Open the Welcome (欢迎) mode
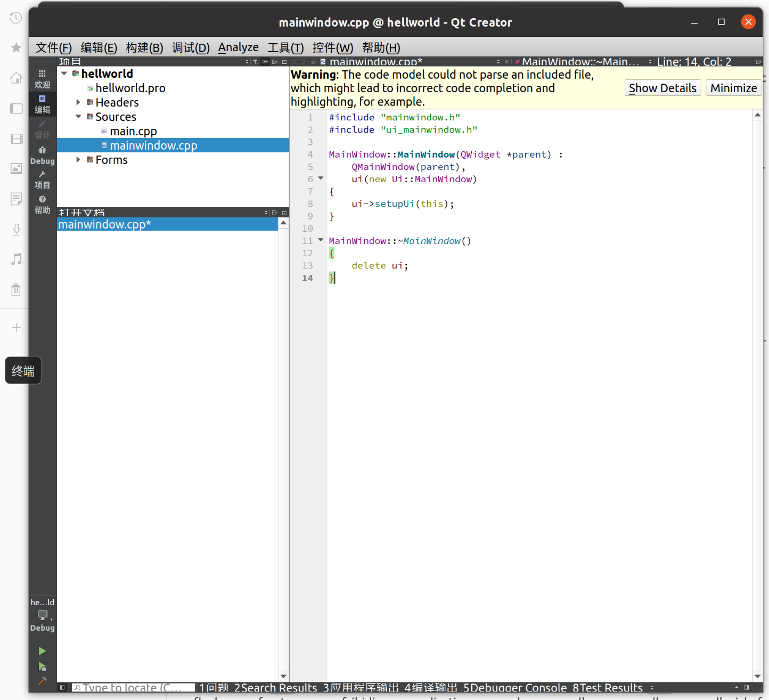769x700 pixels. coord(42,79)
